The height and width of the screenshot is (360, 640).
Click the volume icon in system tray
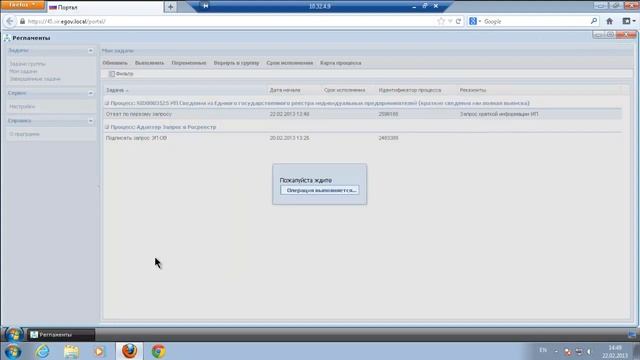tap(589, 351)
